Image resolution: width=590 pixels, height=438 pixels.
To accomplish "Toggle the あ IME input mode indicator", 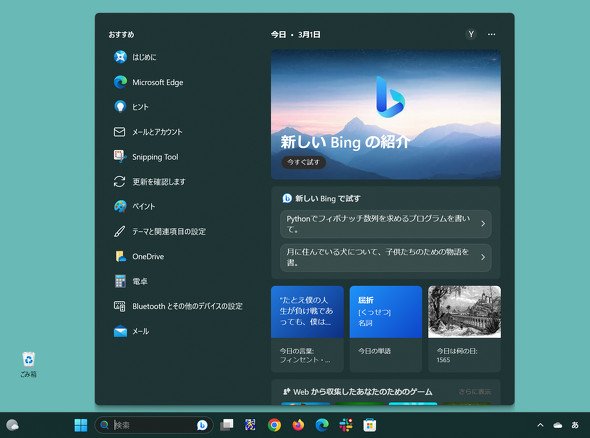I will (x=575, y=425).
